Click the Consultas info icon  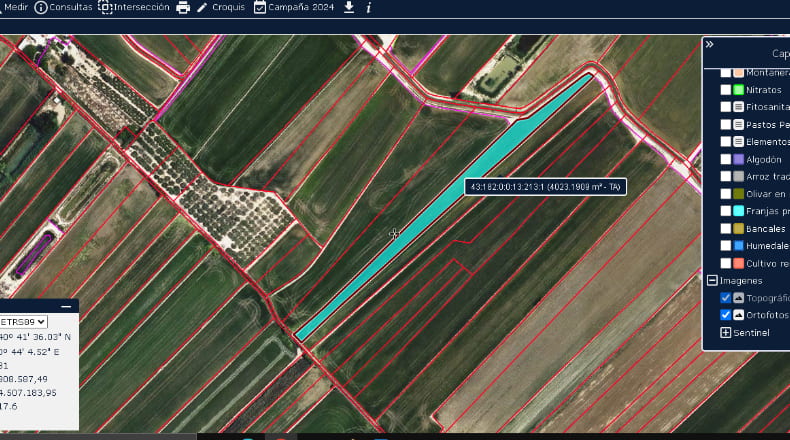point(40,8)
